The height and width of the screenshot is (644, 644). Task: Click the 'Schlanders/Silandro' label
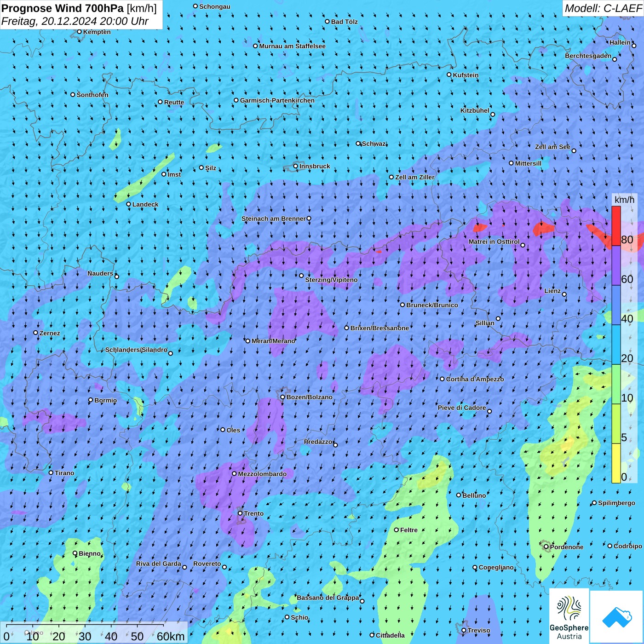[x=136, y=350]
